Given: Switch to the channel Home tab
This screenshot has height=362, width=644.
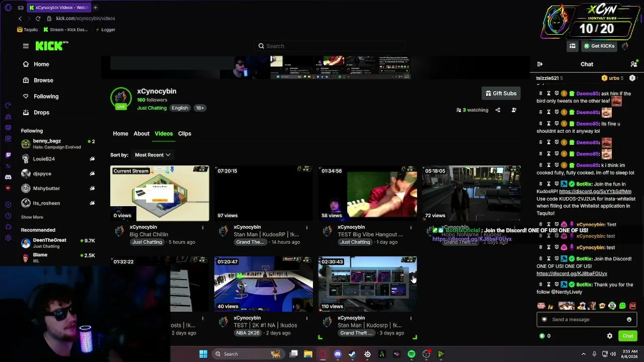Looking at the screenshot, I should coord(120,134).
